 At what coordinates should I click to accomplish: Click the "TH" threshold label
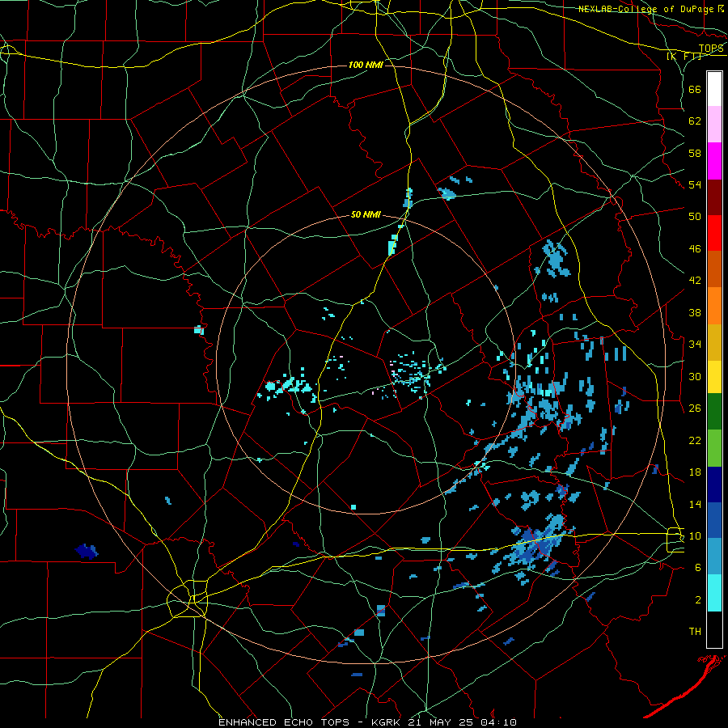[x=695, y=632]
